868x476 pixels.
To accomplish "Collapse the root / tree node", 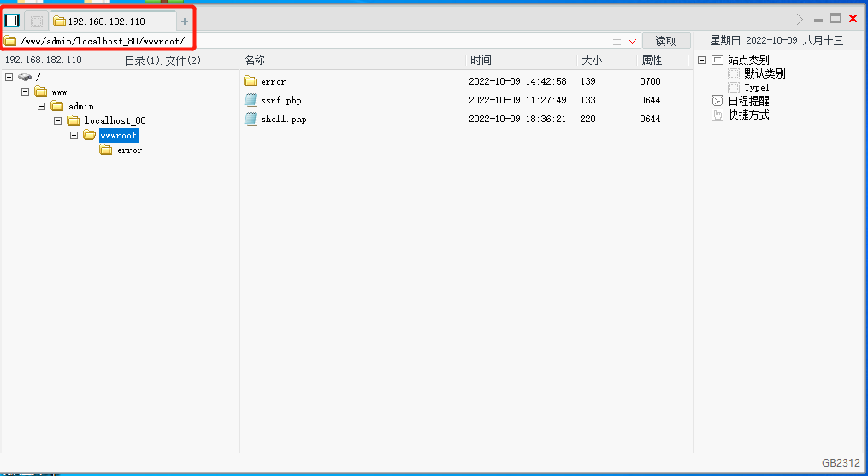I will 9,77.
